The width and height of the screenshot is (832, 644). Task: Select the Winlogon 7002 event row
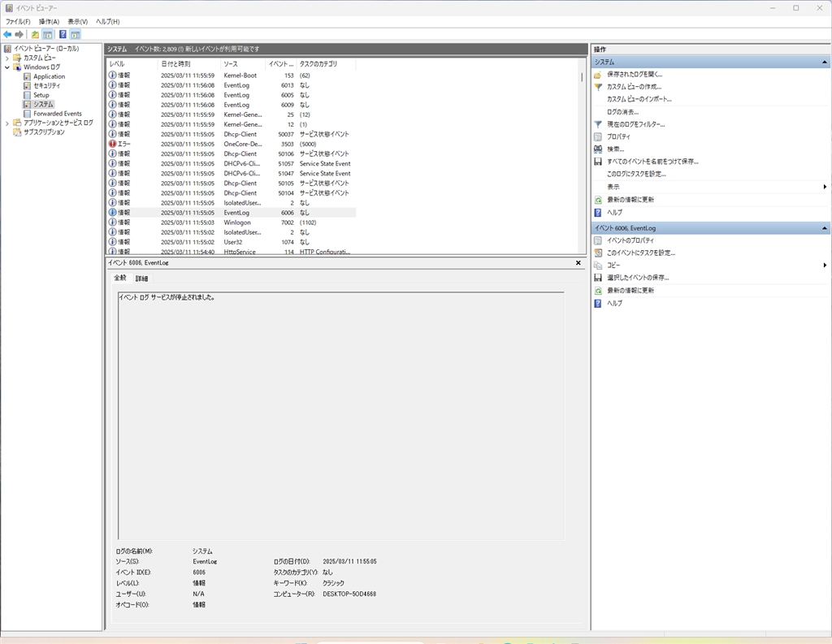[231, 223]
